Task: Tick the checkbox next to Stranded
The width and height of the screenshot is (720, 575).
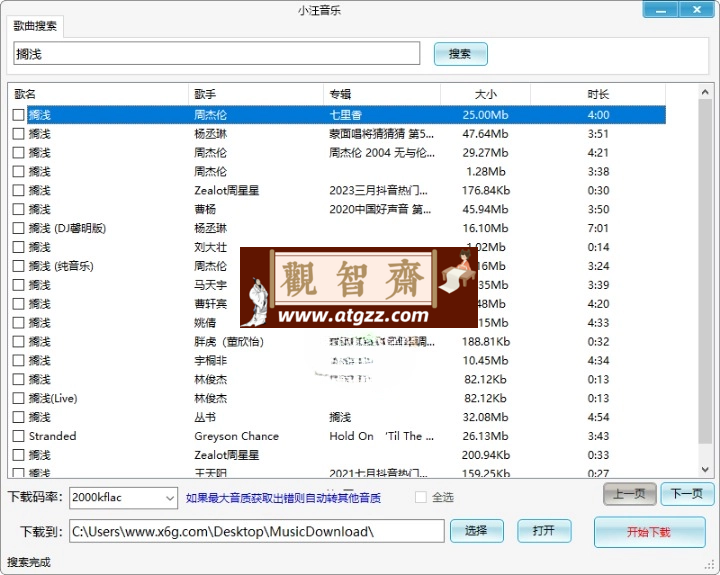Action: pyautogui.click(x=18, y=436)
